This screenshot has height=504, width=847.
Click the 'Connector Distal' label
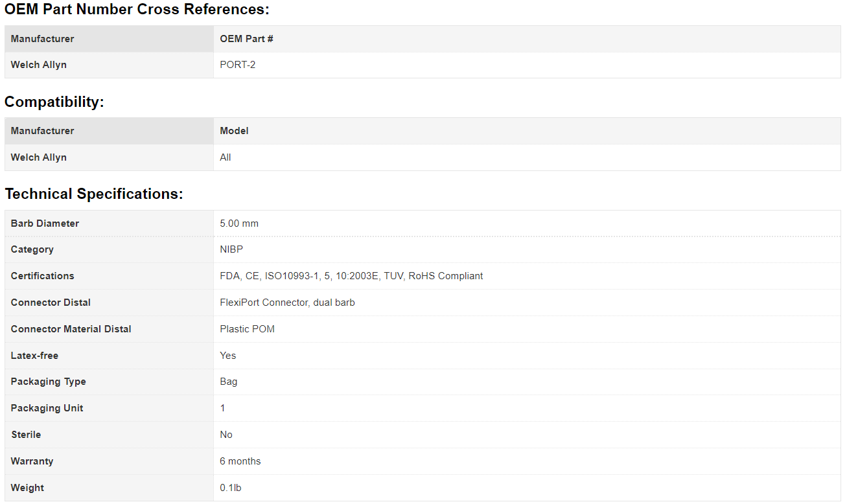pos(51,303)
